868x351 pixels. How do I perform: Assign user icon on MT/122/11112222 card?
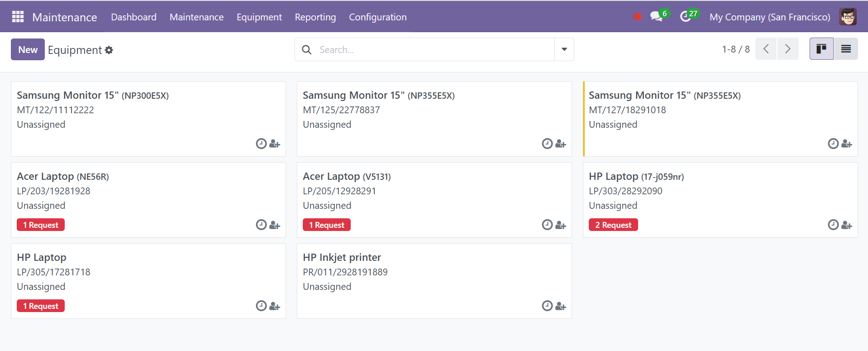tap(275, 144)
